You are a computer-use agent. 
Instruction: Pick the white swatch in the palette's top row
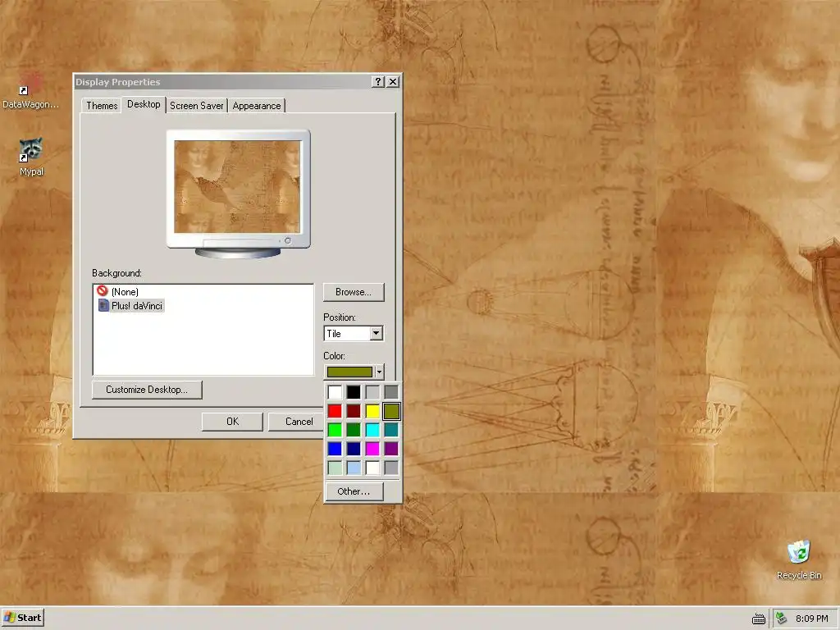[335, 391]
